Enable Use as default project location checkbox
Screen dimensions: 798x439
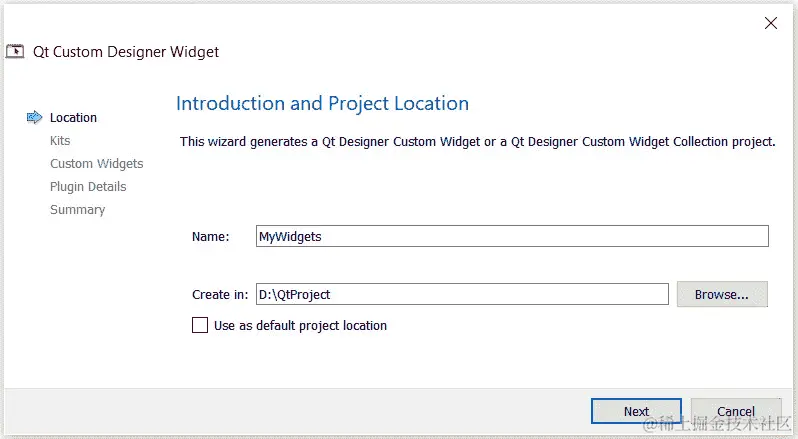coord(200,325)
